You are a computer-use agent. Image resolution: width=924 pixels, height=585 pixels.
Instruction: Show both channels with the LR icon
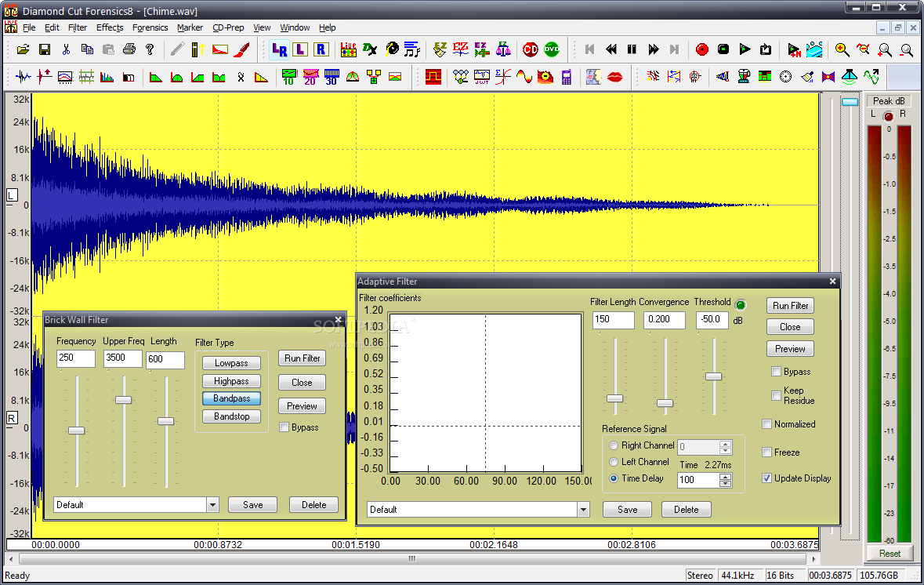coord(279,50)
